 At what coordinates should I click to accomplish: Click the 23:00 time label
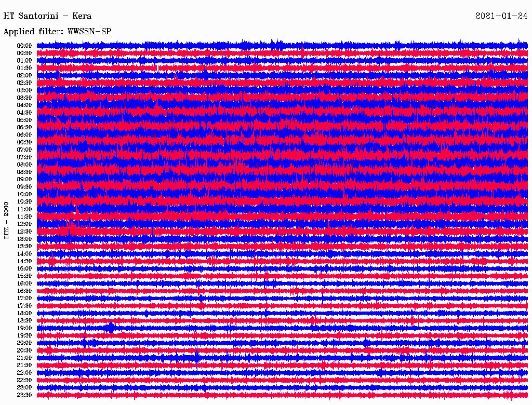pyautogui.click(x=24, y=388)
